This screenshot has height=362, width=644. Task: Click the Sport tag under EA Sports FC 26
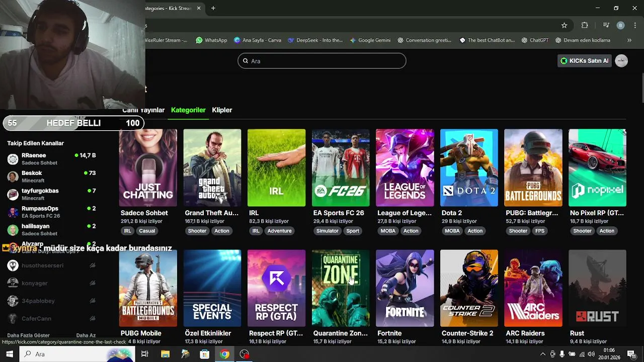[353, 231]
